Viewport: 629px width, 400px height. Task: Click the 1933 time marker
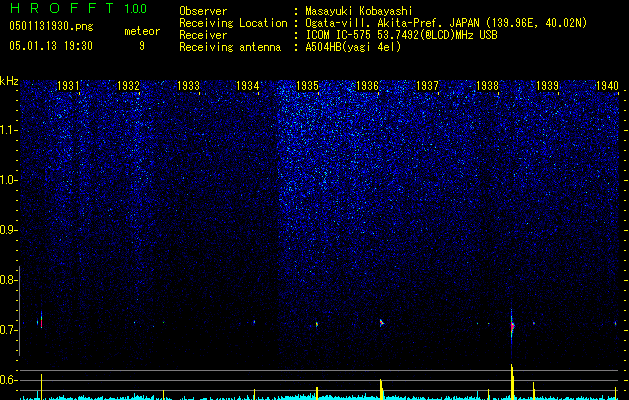point(188,85)
